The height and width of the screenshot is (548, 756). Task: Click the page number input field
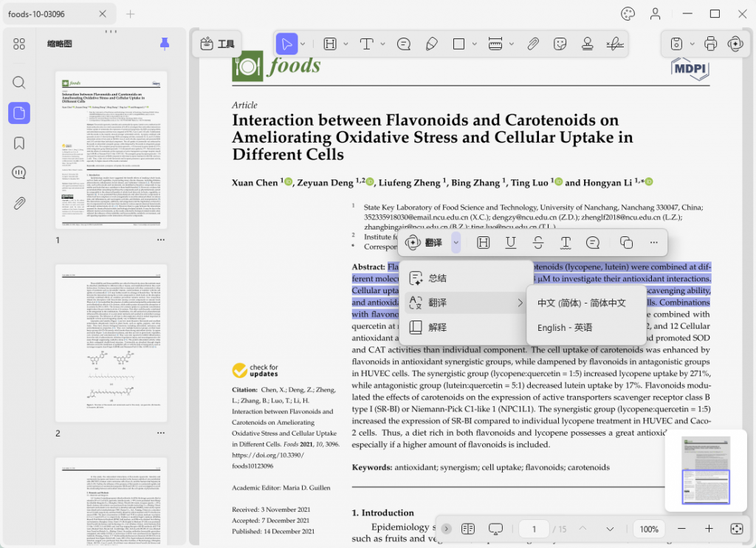click(535, 529)
